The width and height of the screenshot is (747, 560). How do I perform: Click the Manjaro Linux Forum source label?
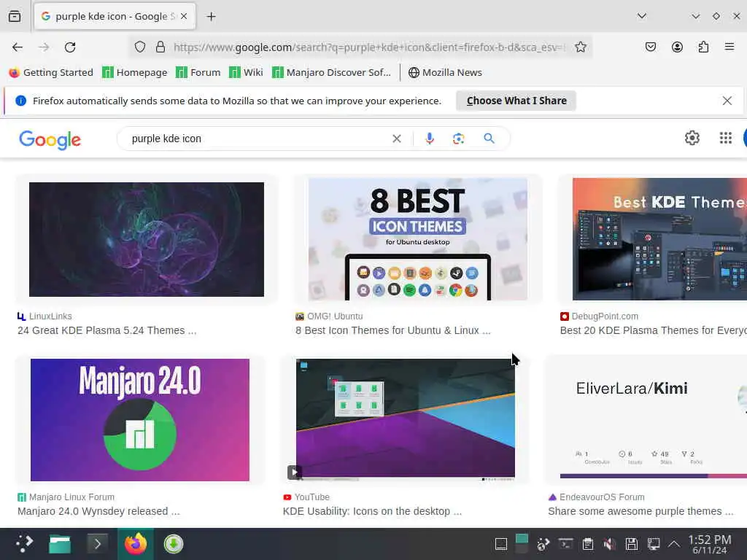point(66,497)
